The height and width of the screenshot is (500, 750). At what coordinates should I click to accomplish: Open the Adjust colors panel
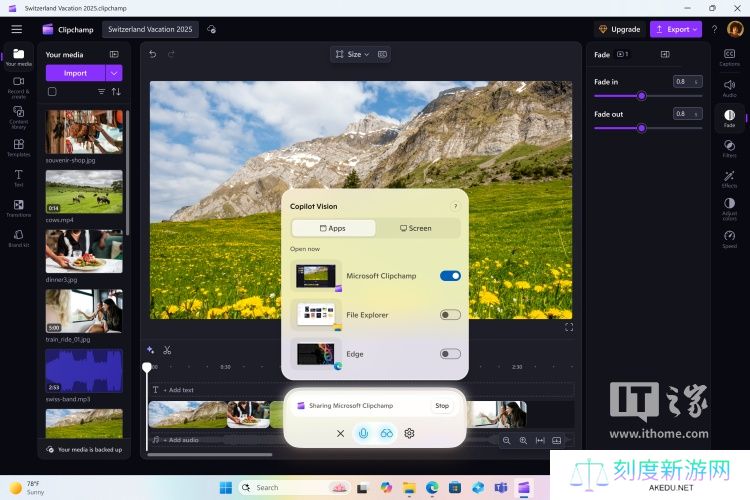(729, 209)
